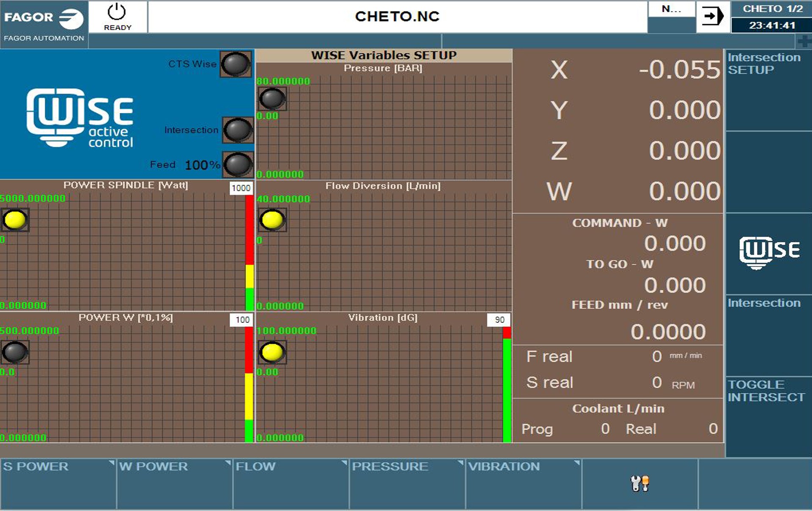Click the arrow-into-bracket execution mode icon
This screenshot has width=812, height=511.
tap(713, 17)
